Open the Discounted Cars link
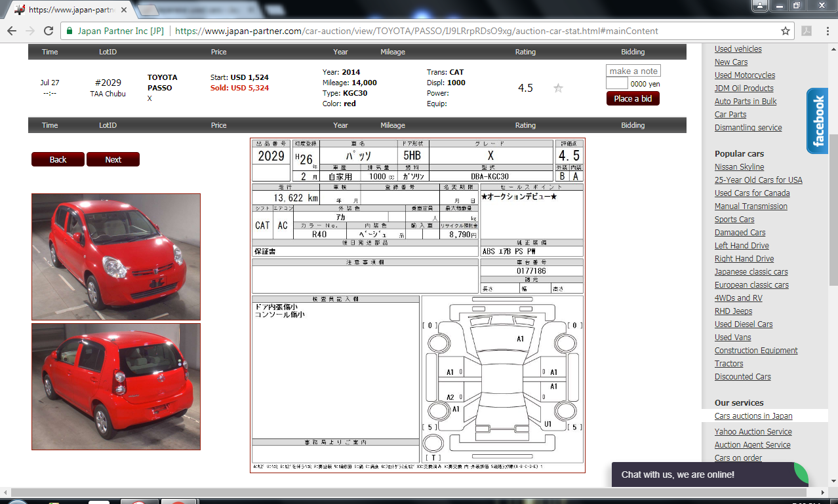 [x=742, y=377]
